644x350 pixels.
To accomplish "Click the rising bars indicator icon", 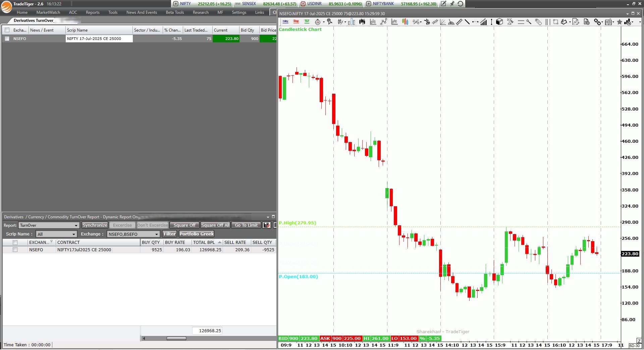I will pos(483,22).
